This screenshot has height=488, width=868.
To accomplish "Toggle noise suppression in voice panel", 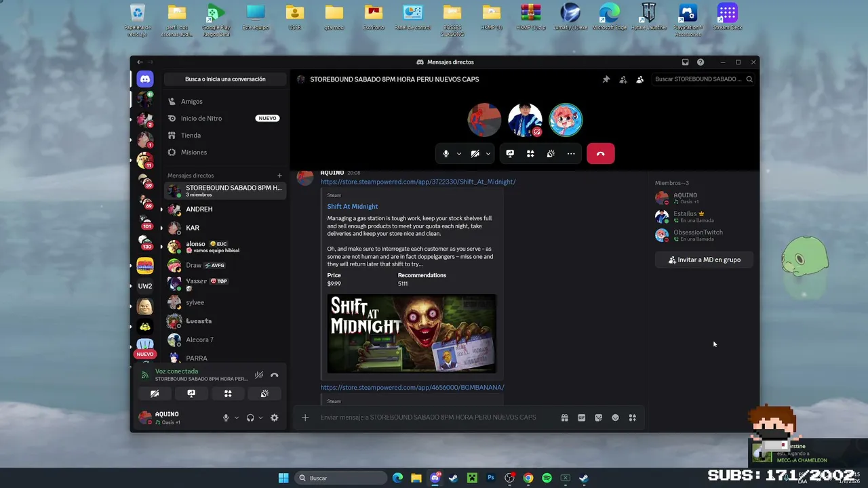I will pos(259,375).
